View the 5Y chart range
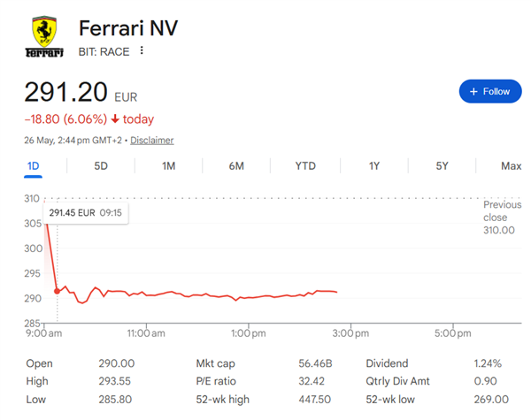The height and width of the screenshot is (420, 531). pos(442,166)
